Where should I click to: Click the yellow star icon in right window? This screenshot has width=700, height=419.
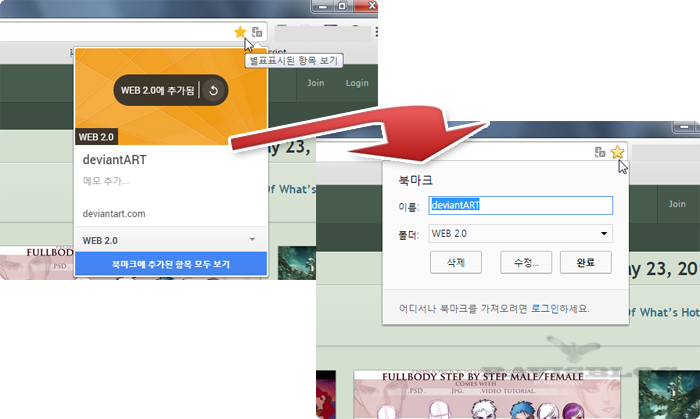pos(617,152)
